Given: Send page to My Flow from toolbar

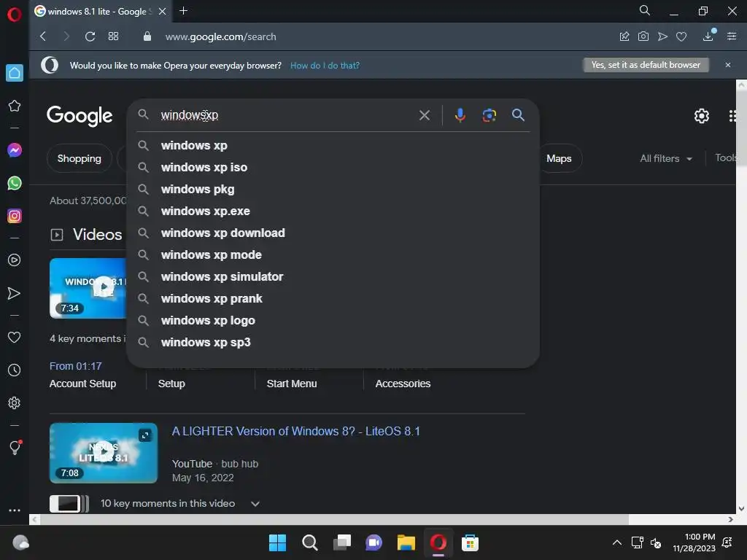Looking at the screenshot, I should [x=662, y=36].
